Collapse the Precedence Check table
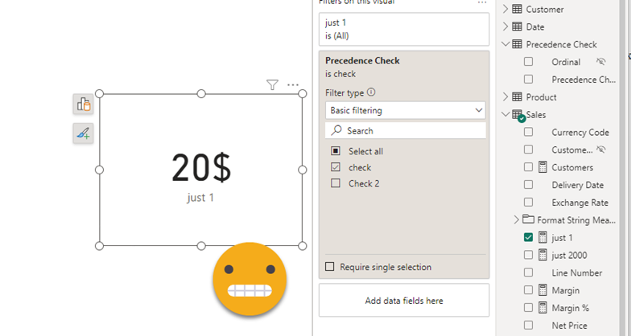Image resolution: width=644 pixels, height=336 pixels. pos(506,44)
